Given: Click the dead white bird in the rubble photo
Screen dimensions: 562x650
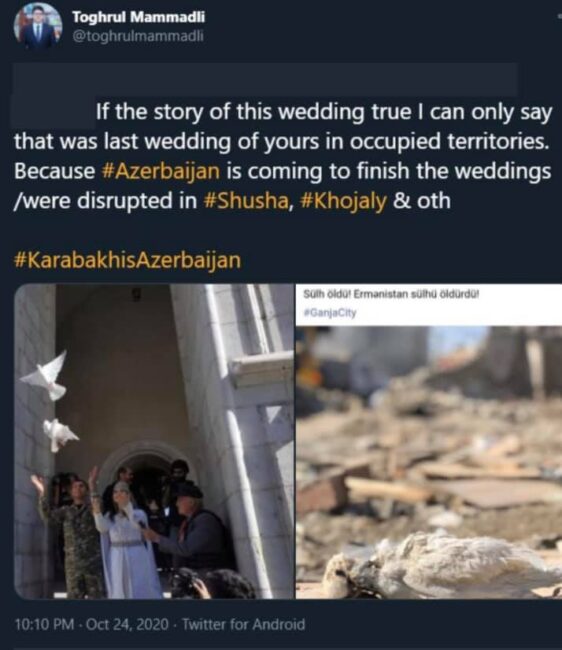Looking at the screenshot, I should 441,565.
